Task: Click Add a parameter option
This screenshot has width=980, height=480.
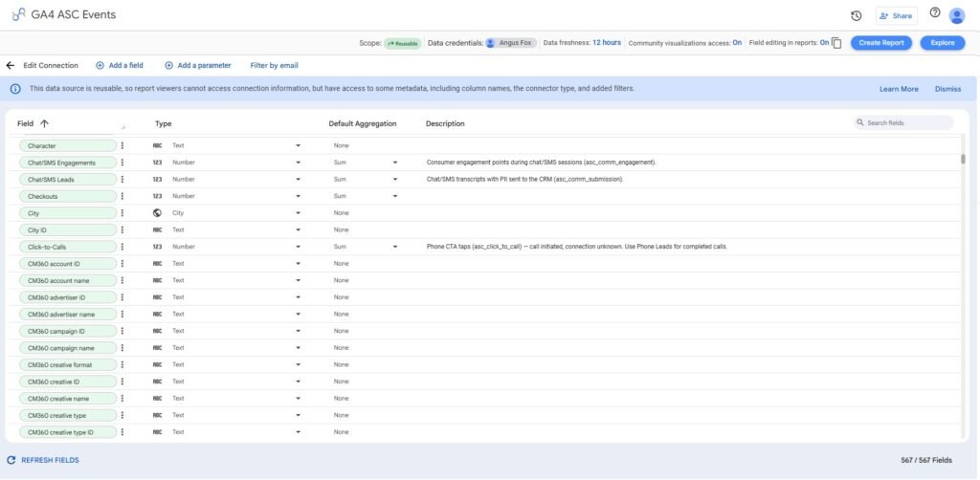Action: [x=197, y=65]
